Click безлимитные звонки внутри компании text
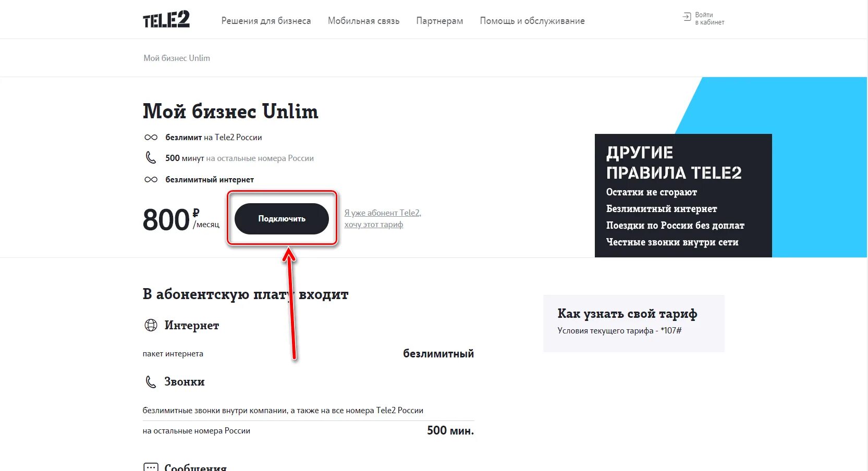868x471 pixels. [283, 411]
